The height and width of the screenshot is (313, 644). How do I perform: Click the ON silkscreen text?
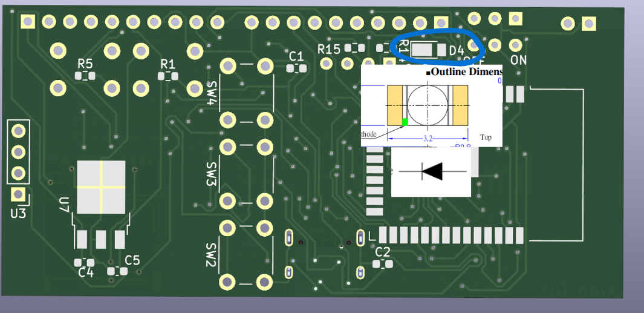click(x=518, y=61)
